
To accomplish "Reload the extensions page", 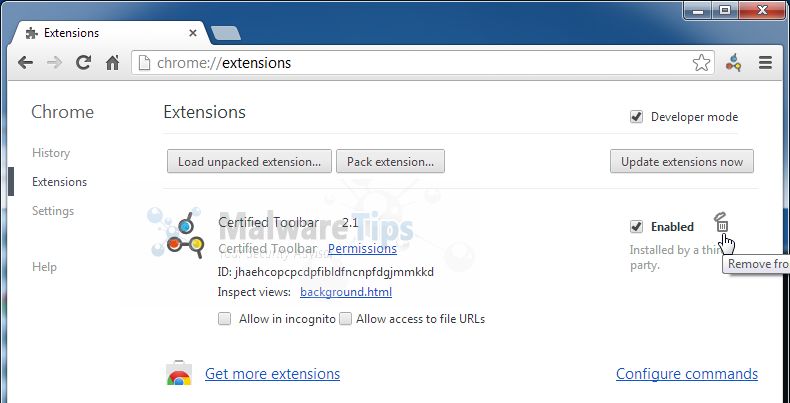I will tap(84, 62).
